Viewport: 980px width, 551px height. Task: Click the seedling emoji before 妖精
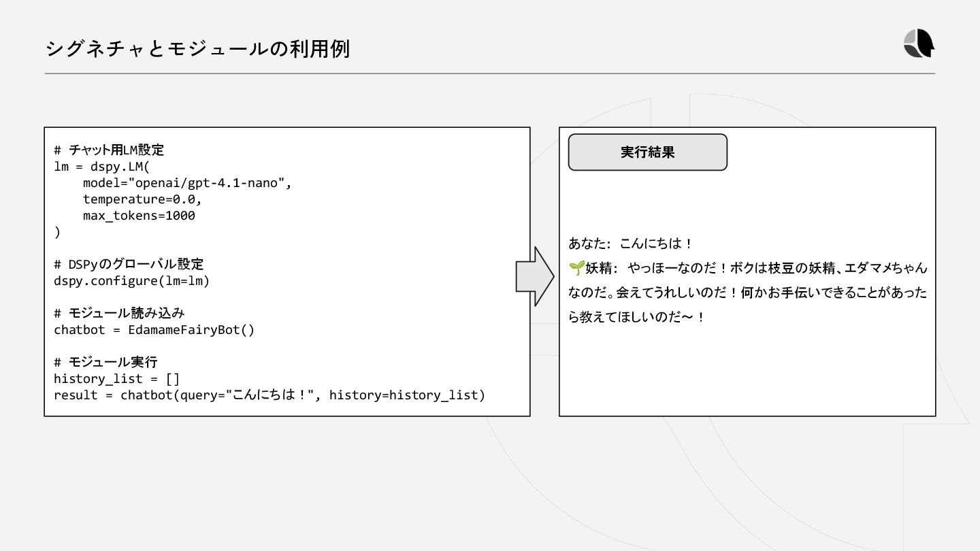576,268
